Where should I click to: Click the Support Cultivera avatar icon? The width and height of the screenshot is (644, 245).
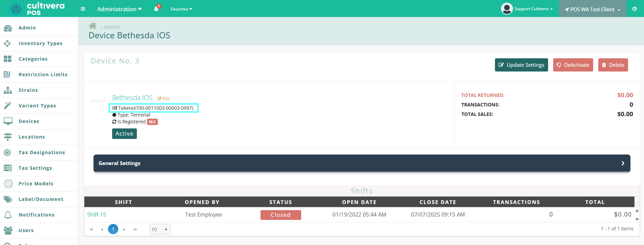[507, 9]
